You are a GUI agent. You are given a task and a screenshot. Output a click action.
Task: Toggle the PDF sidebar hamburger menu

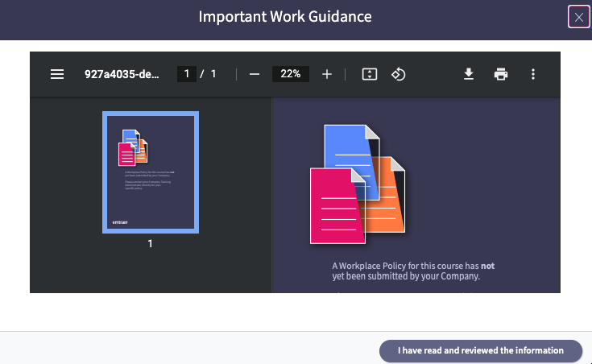point(57,74)
